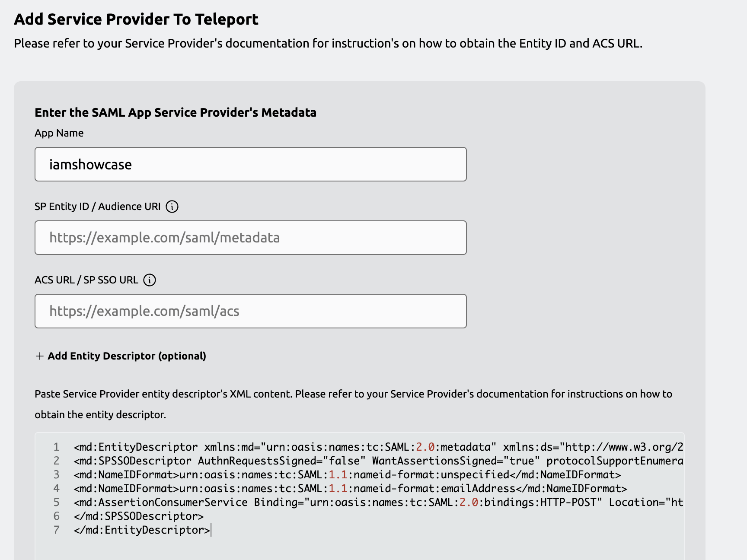747x560 pixels.
Task: Click the info icon next to ACS URL
Action: (x=149, y=280)
